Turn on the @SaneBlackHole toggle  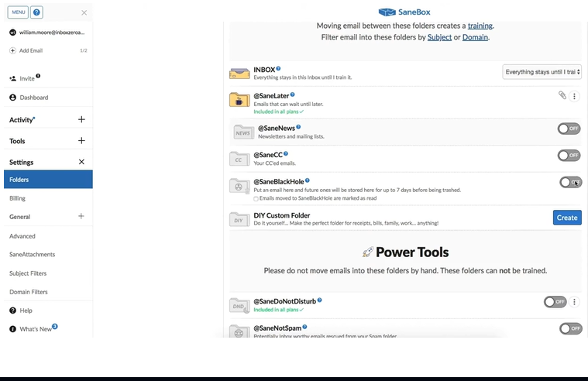(571, 182)
